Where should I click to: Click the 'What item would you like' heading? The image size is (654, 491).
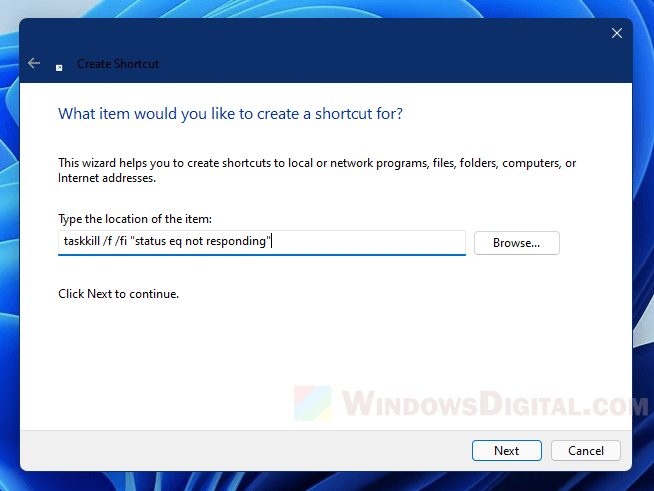pyautogui.click(x=230, y=114)
